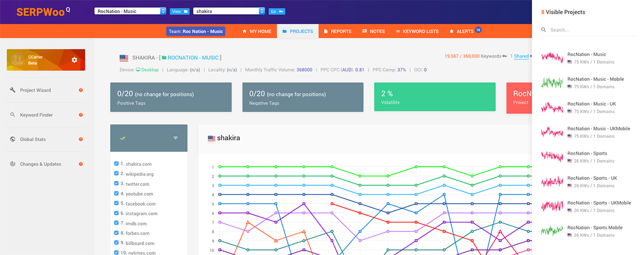Click Monthly Traffic Volume value 368000
Screen dimensions: 644x255
(x=304, y=70)
